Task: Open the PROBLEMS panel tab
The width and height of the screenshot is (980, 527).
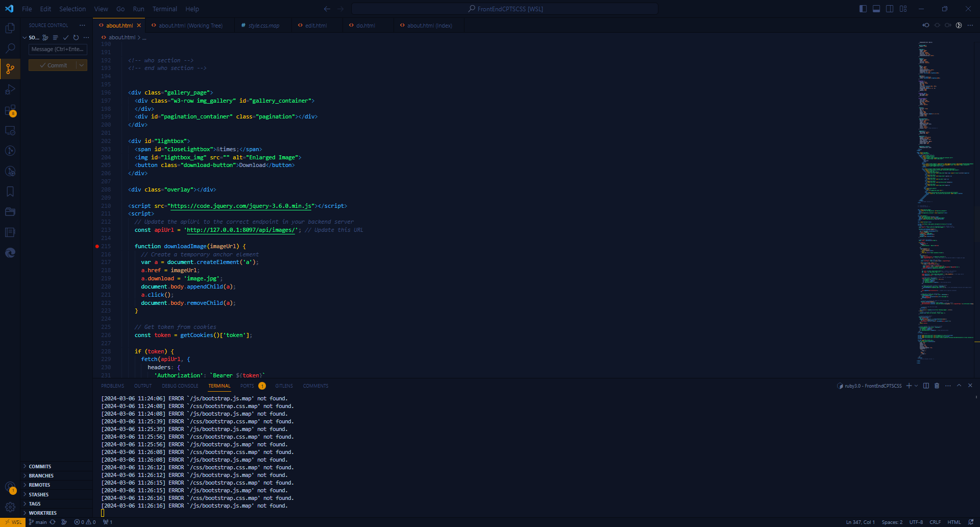Action: point(112,386)
